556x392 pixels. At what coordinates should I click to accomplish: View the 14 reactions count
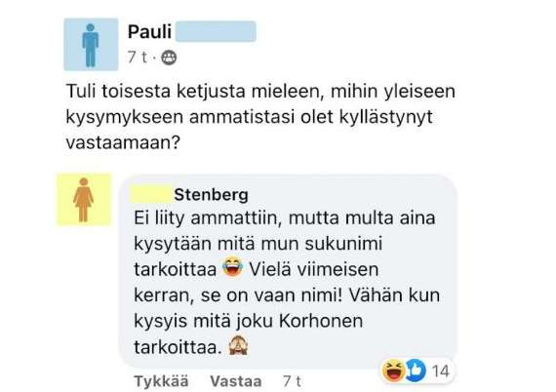pyautogui.click(x=440, y=372)
